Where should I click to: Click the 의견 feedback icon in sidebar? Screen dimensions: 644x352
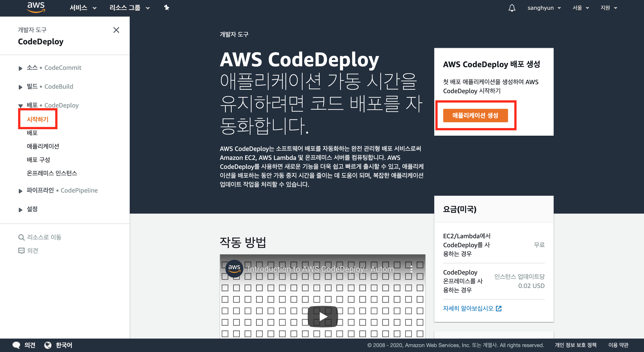pos(21,251)
